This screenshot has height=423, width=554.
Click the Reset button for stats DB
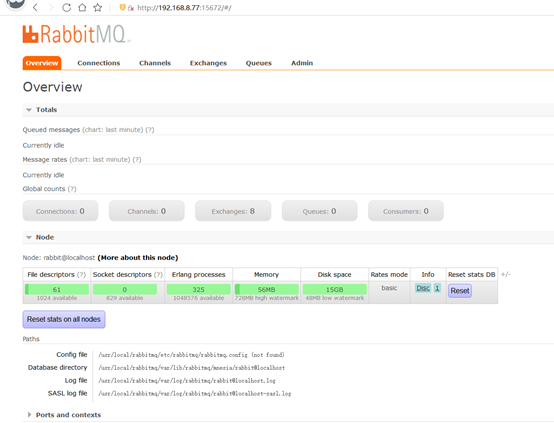[460, 290]
